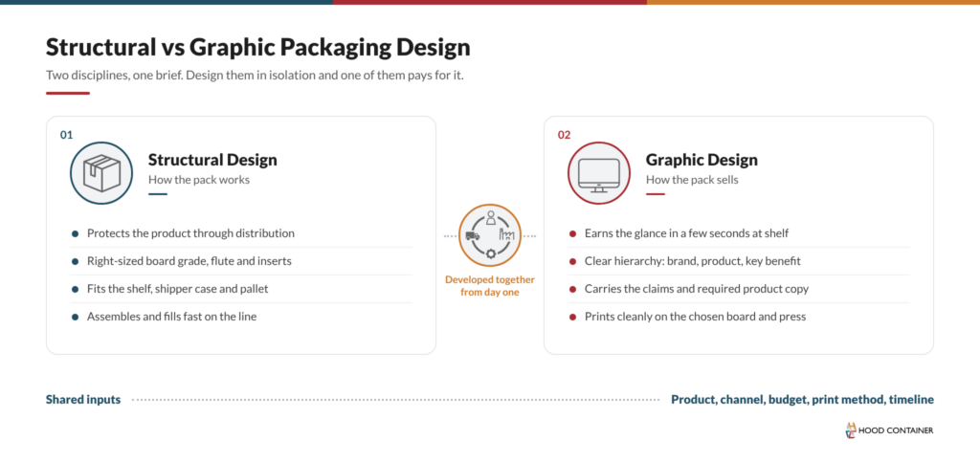Click the orange "Developed together from day one" caption
The width and height of the screenshot is (980, 462).
(x=490, y=286)
